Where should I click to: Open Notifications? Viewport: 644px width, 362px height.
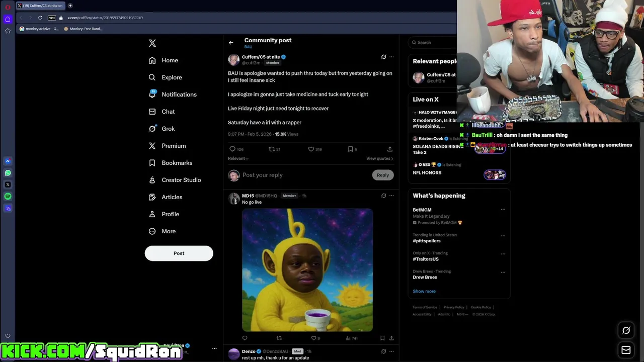[x=173, y=95]
